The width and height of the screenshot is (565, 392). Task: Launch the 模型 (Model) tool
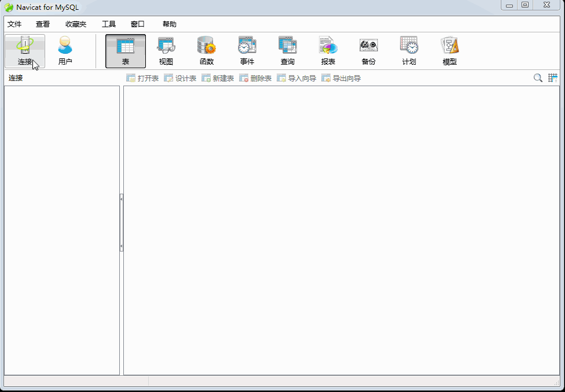click(450, 51)
